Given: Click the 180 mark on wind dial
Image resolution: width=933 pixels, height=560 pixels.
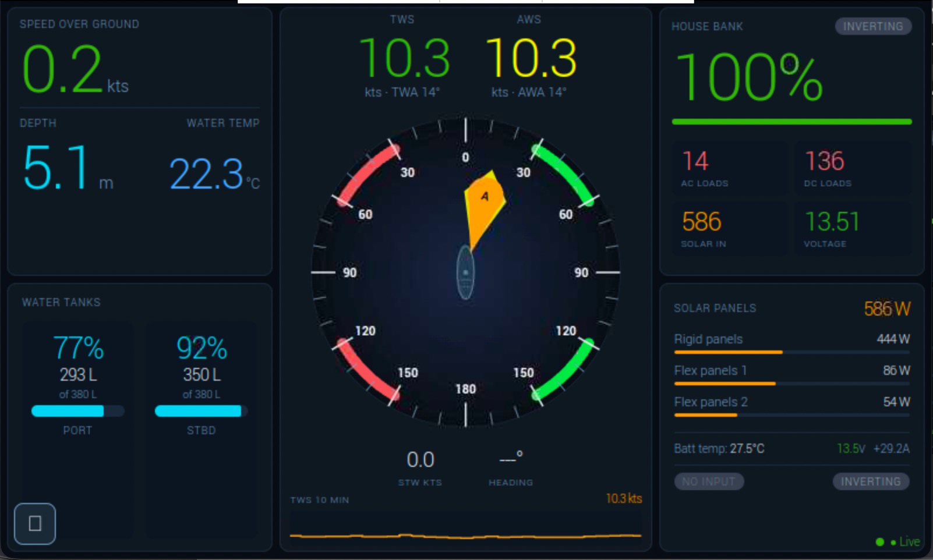Looking at the screenshot, I should click(465, 389).
